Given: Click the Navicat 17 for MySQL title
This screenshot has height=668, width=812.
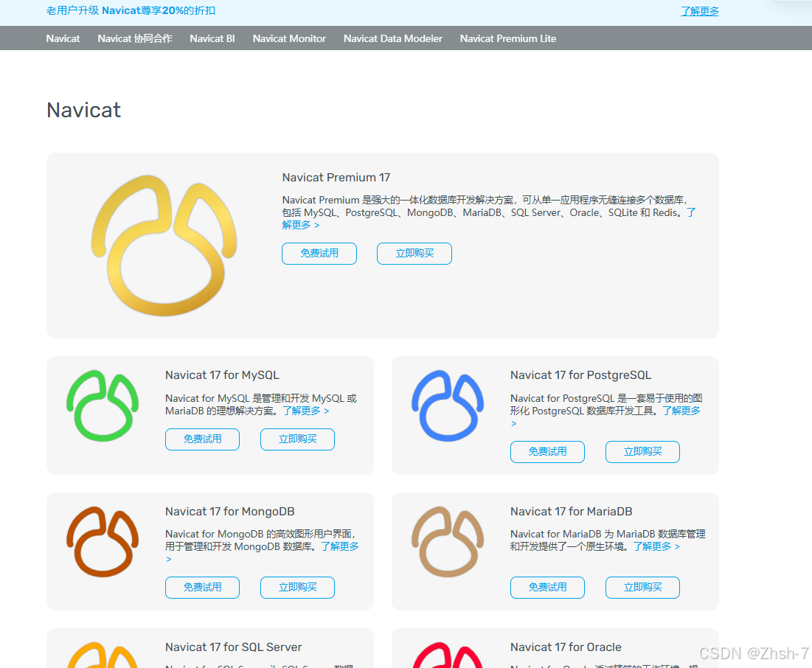Looking at the screenshot, I should click(x=222, y=375).
